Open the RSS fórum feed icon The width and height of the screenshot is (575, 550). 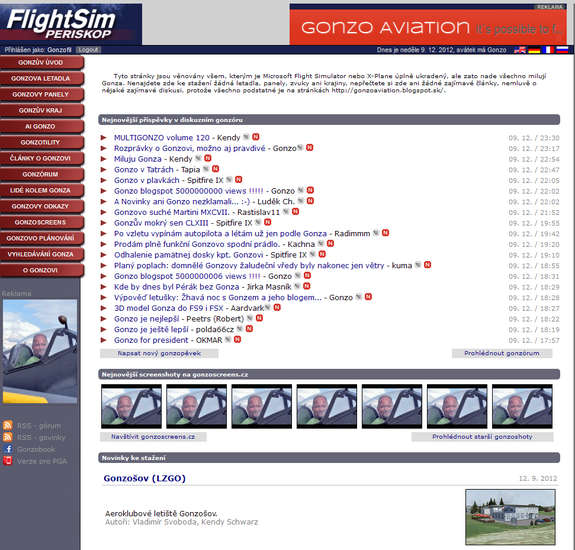[8, 425]
